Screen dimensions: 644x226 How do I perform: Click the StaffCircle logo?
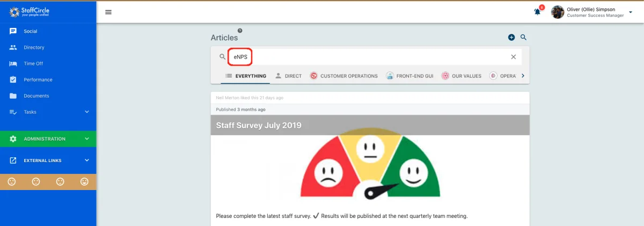tap(30, 11)
